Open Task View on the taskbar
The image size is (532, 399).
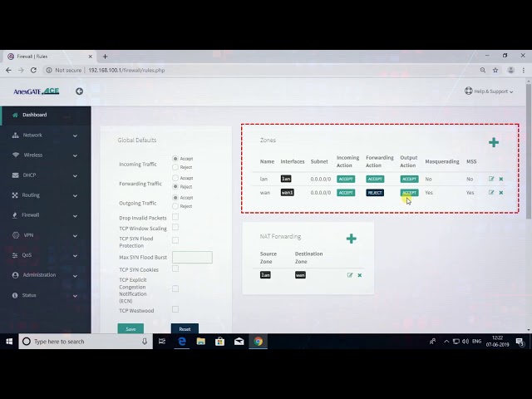[x=162, y=342]
